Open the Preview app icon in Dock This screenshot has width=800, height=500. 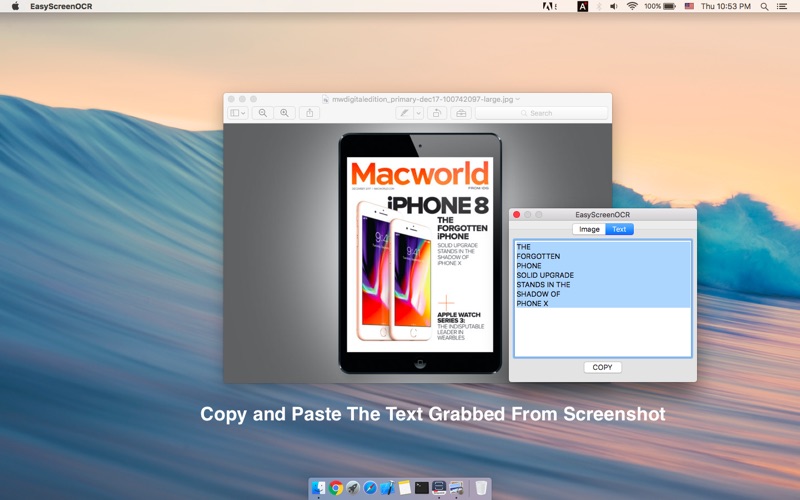point(456,488)
